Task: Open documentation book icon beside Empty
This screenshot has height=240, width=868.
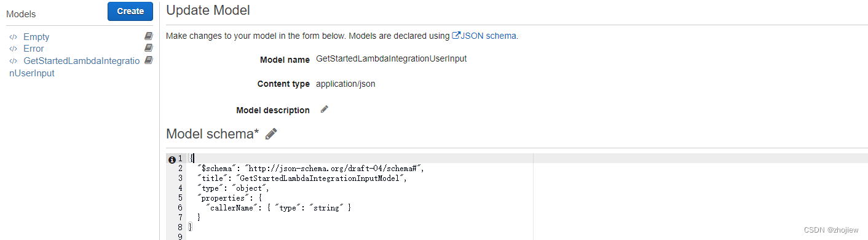Action: [x=148, y=36]
